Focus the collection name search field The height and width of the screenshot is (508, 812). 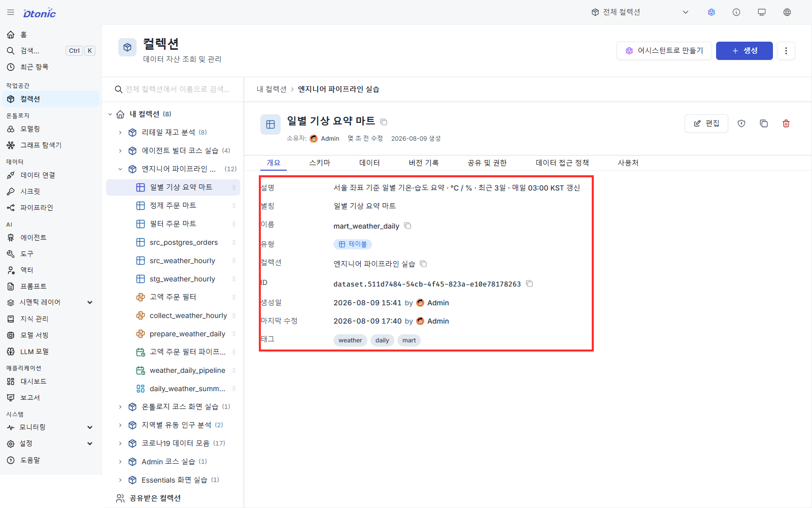coord(173,89)
